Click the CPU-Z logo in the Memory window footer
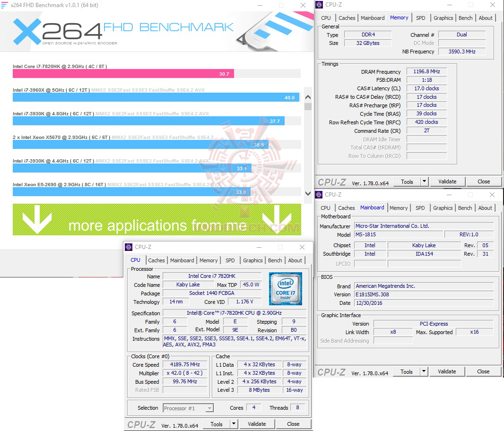 (x=332, y=181)
